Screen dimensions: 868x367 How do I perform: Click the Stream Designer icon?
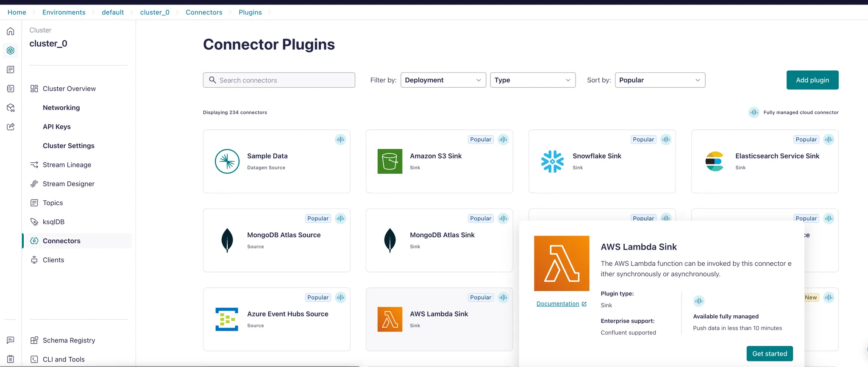point(34,183)
